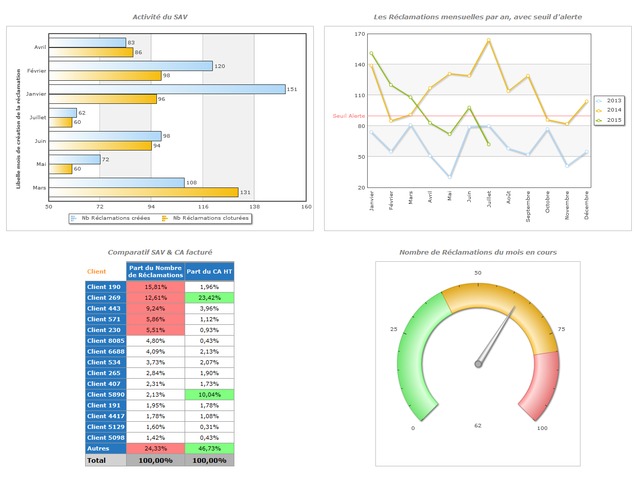Click the gauge needle pivot point

478,364
